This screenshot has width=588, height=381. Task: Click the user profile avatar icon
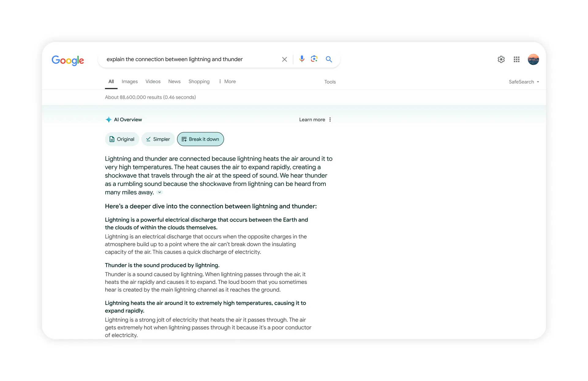[x=534, y=59]
